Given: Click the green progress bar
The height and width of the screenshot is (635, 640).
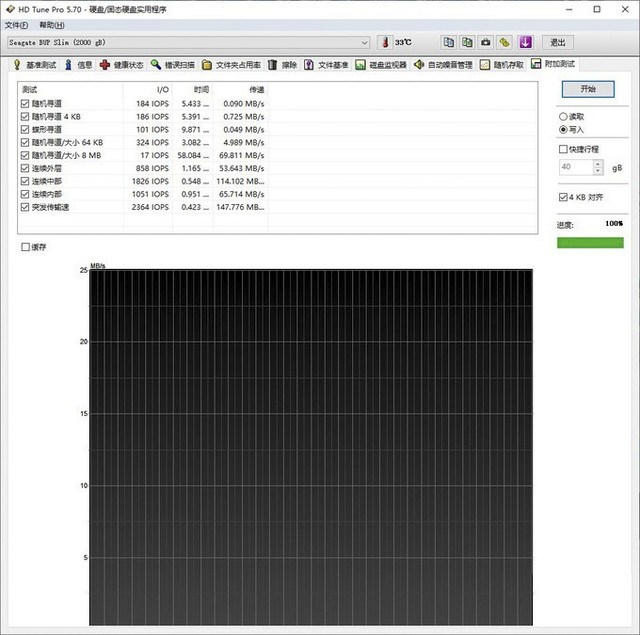Looking at the screenshot, I should (x=590, y=243).
